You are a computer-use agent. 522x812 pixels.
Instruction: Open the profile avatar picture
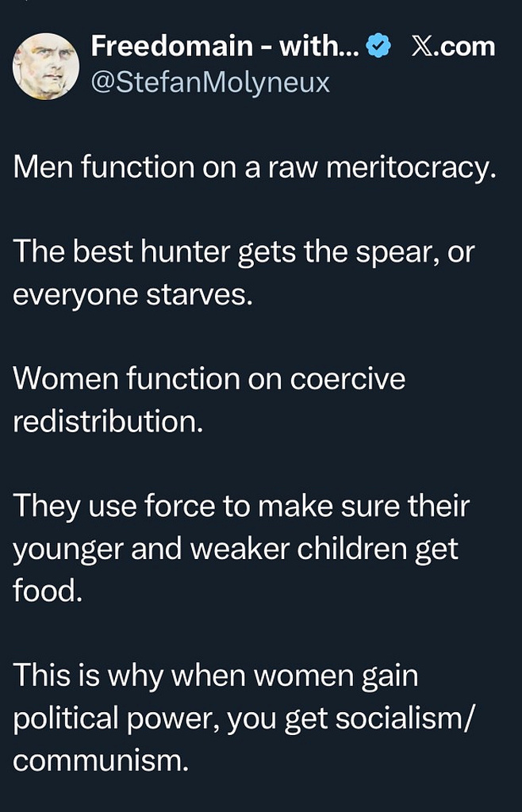46,66
